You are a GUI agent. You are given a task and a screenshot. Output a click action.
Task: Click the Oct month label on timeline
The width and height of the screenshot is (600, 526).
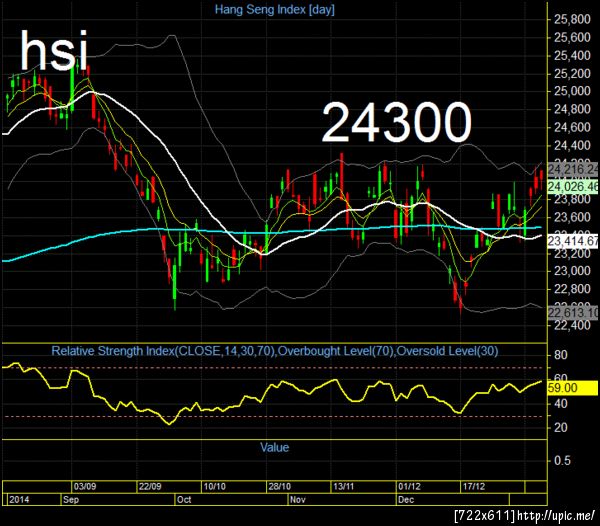[x=184, y=500]
